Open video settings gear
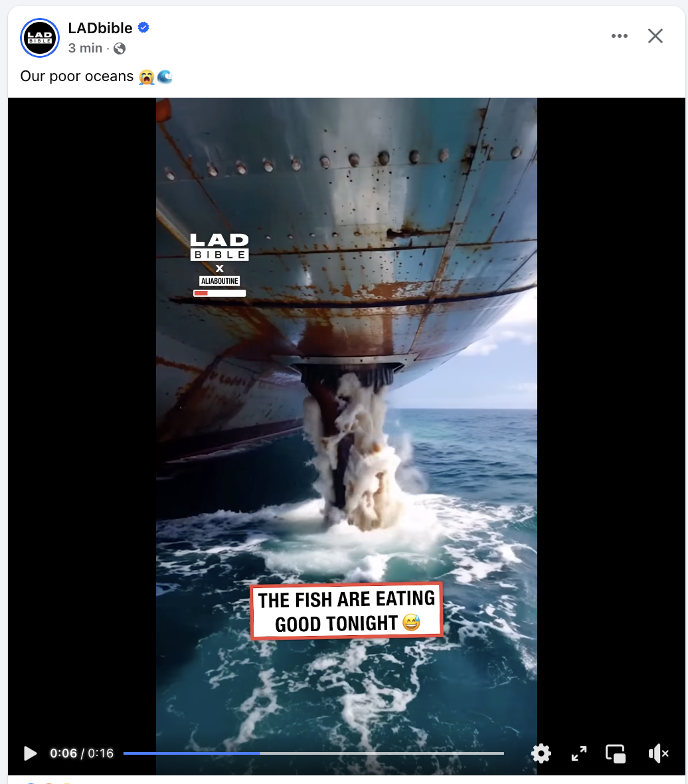 [541, 753]
